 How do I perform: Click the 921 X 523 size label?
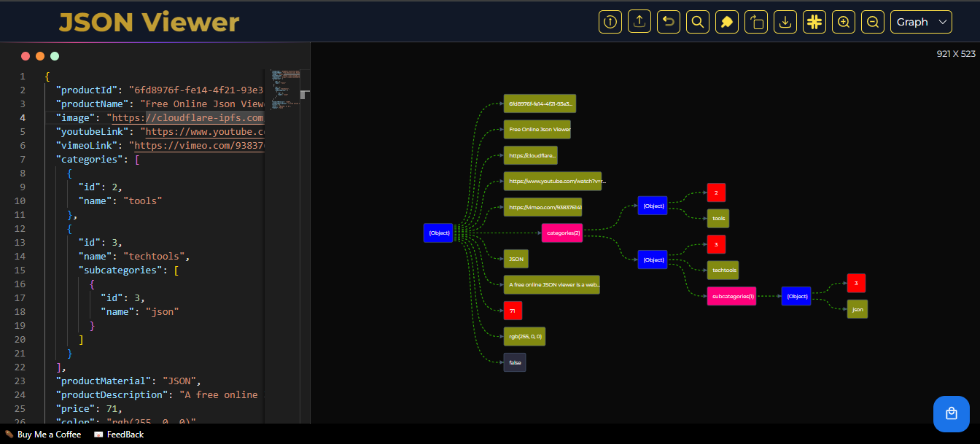(x=956, y=53)
